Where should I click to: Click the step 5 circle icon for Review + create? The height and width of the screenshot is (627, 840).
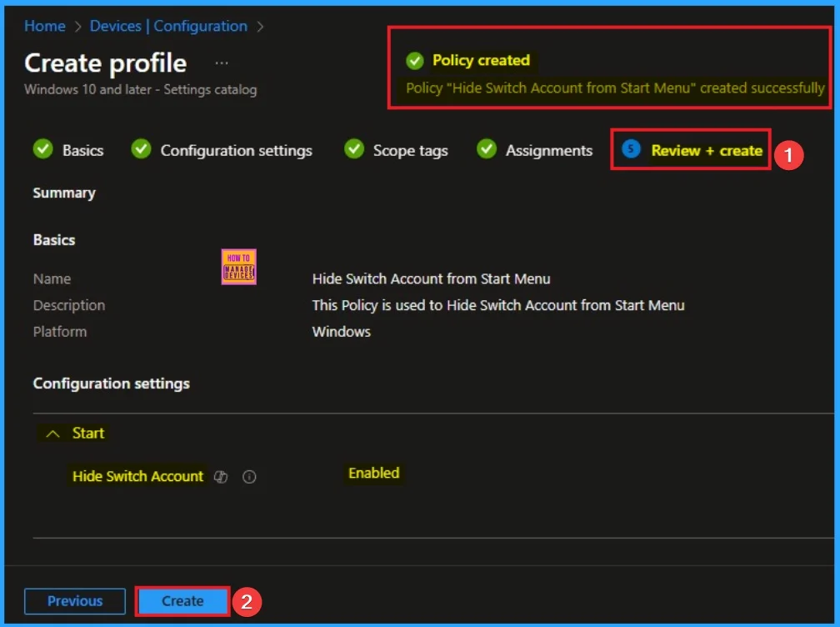point(631,149)
